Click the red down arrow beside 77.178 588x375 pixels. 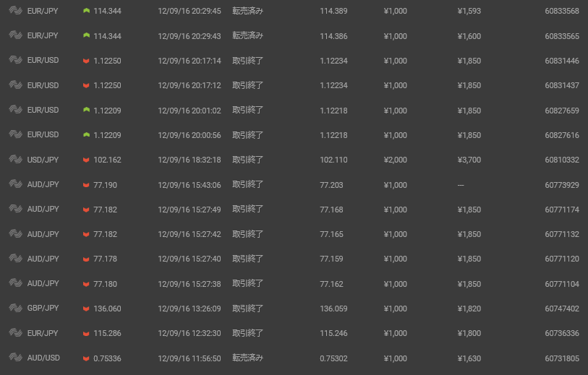click(x=86, y=259)
